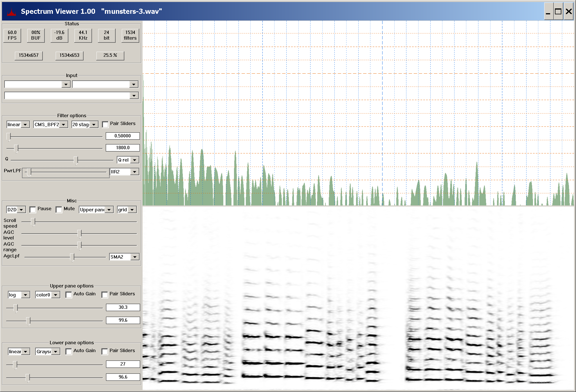Open the grid dropdown
This screenshot has width=576, height=392.
coord(127,210)
